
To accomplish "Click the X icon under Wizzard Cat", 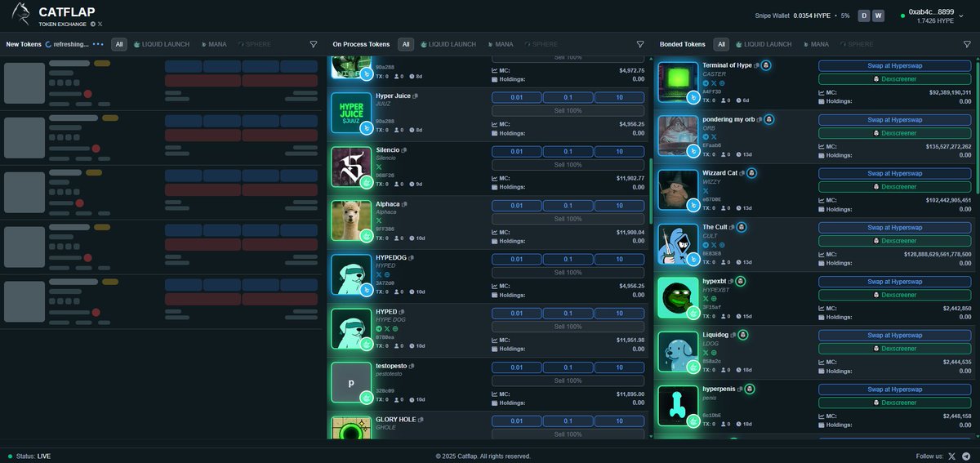I will [706, 190].
